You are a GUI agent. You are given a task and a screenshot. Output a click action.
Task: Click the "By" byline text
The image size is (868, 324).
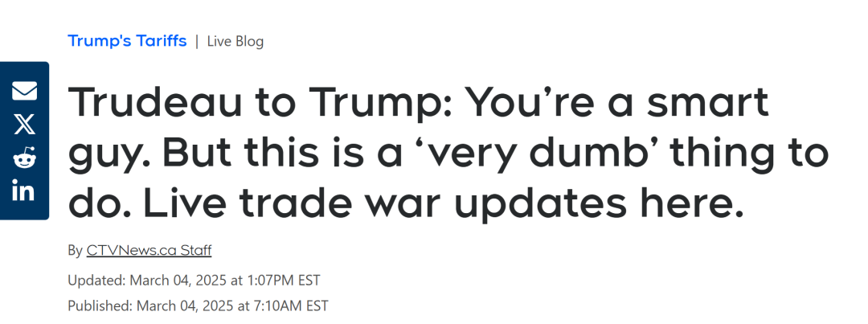coord(75,250)
